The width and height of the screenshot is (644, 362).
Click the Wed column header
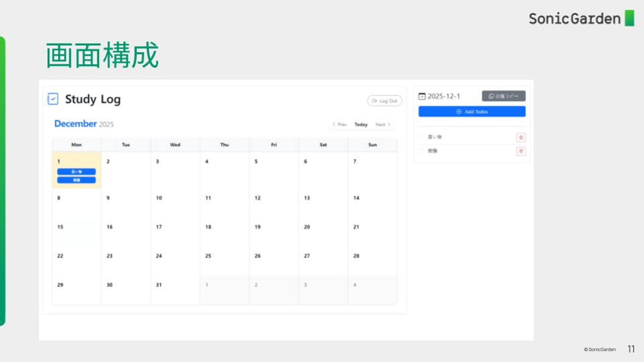point(175,145)
